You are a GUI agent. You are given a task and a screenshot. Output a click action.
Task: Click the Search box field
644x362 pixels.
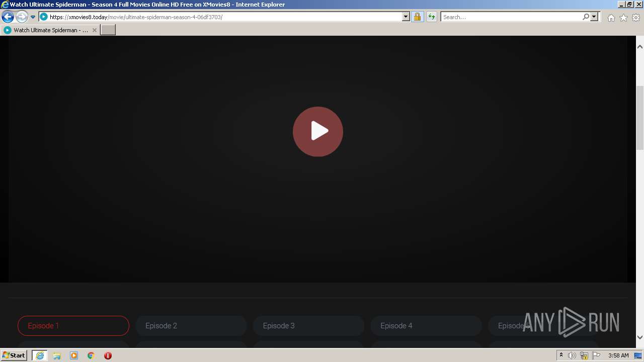coord(511,17)
